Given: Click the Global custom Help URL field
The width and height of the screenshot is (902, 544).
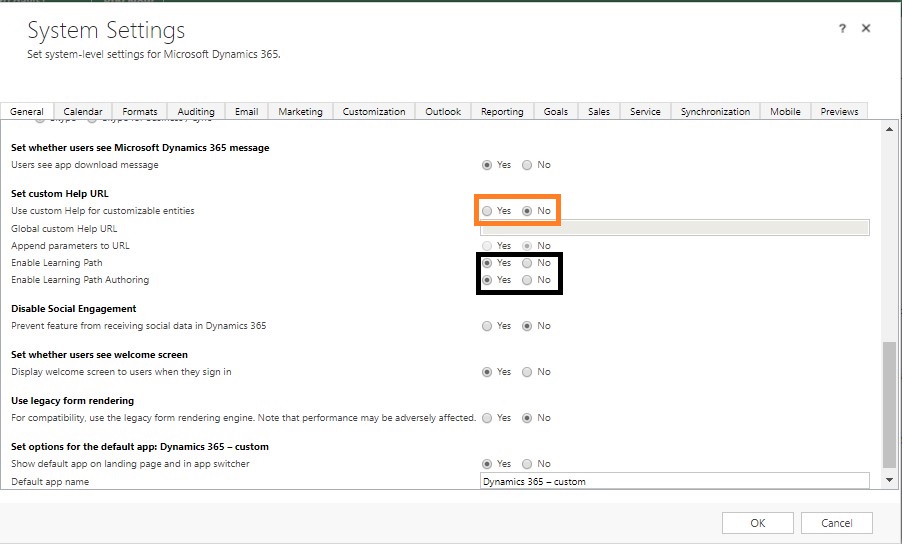Looking at the screenshot, I should point(675,228).
